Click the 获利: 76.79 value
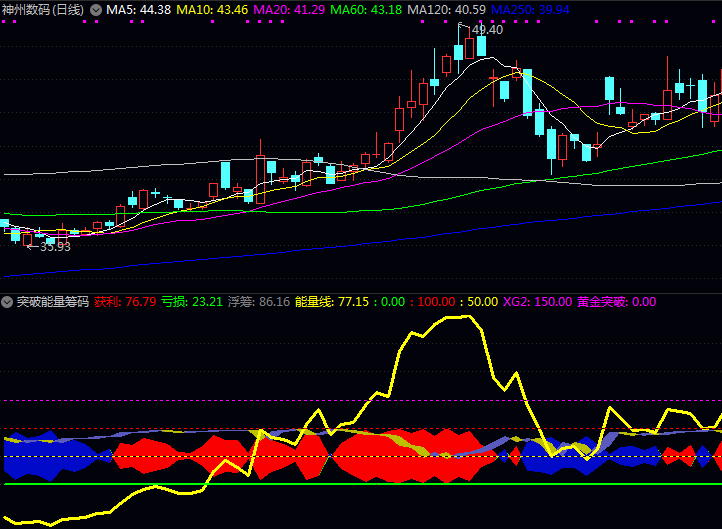The image size is (722, 529). (x=125, y=302)
